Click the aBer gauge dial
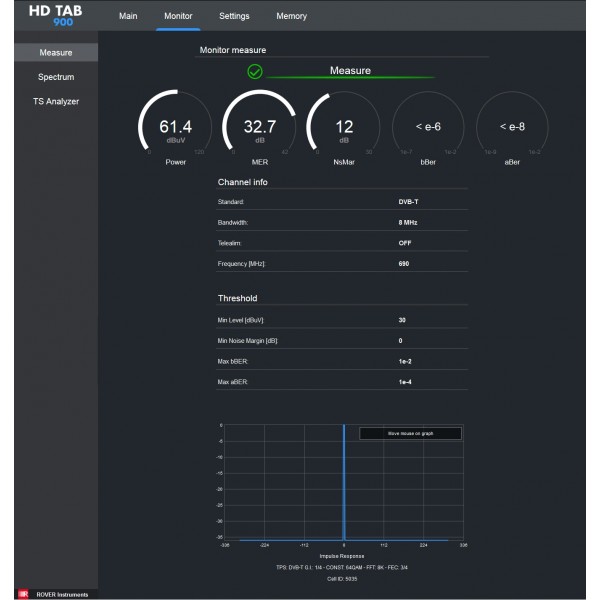 [x=513, y=127]
